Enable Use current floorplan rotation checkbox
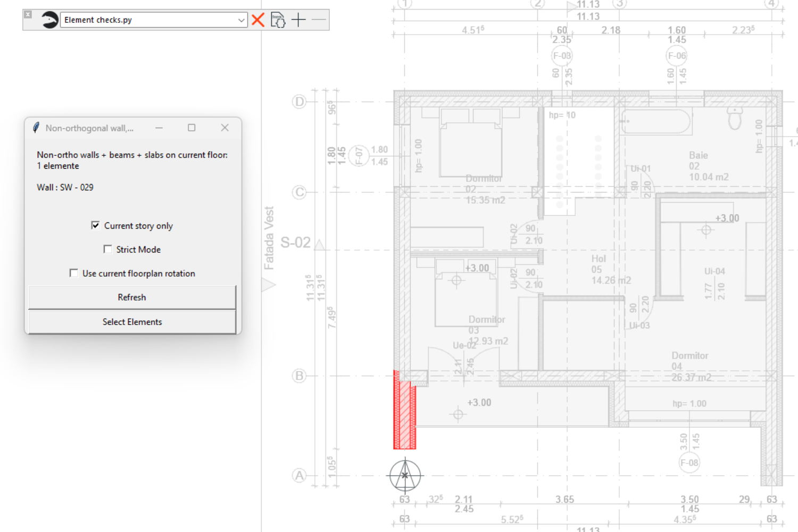Viewport: 798px width, 532px height. [x=73, y=273]
